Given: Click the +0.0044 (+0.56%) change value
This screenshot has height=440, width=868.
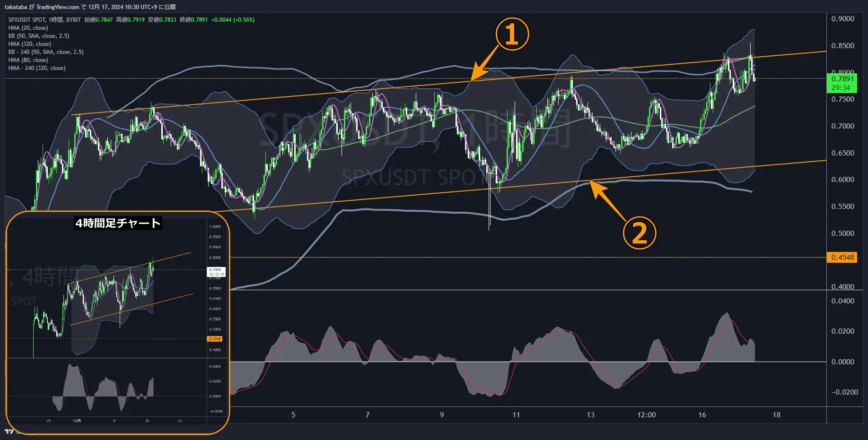Looking at the screenshot, I should pyautogui.click(x=233, y=20).
